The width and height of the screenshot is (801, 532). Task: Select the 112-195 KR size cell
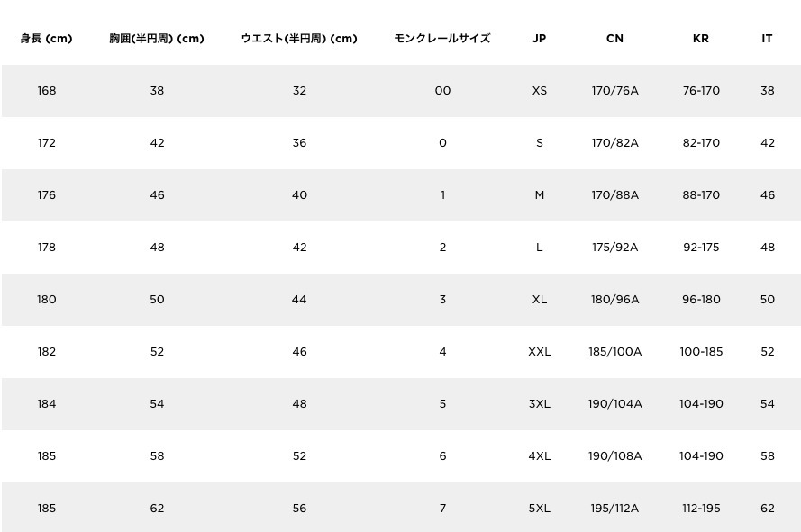pyautogui.click(x=701, y=509)
